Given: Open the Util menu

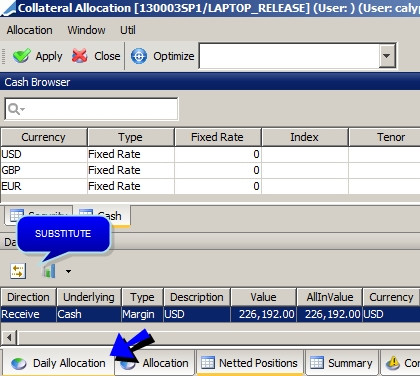Looking at the screenshot, I should (x=128, y=30).
